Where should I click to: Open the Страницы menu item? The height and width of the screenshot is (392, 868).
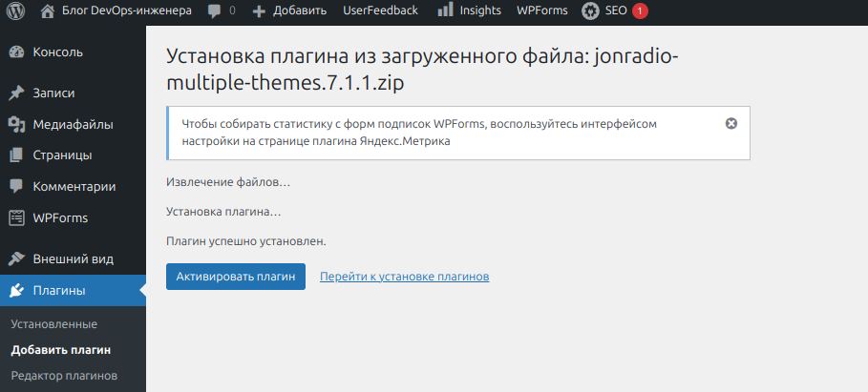click(x=62, y=155)
